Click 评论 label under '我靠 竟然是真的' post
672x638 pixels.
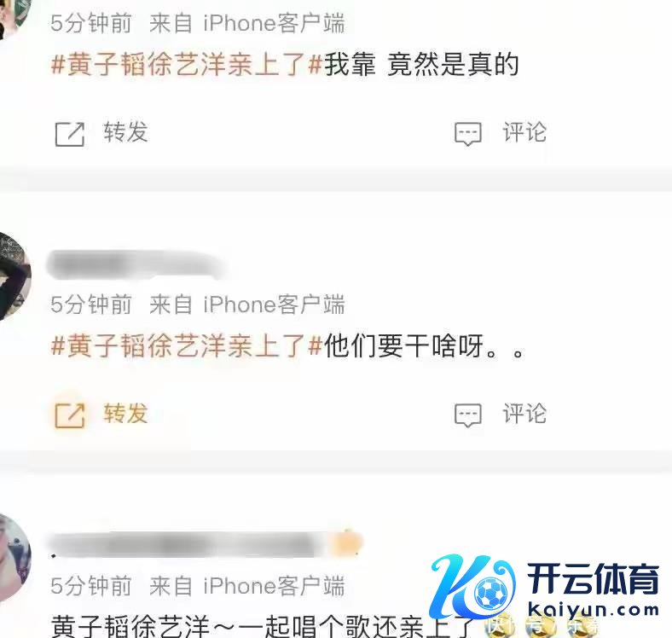(524, 131)
